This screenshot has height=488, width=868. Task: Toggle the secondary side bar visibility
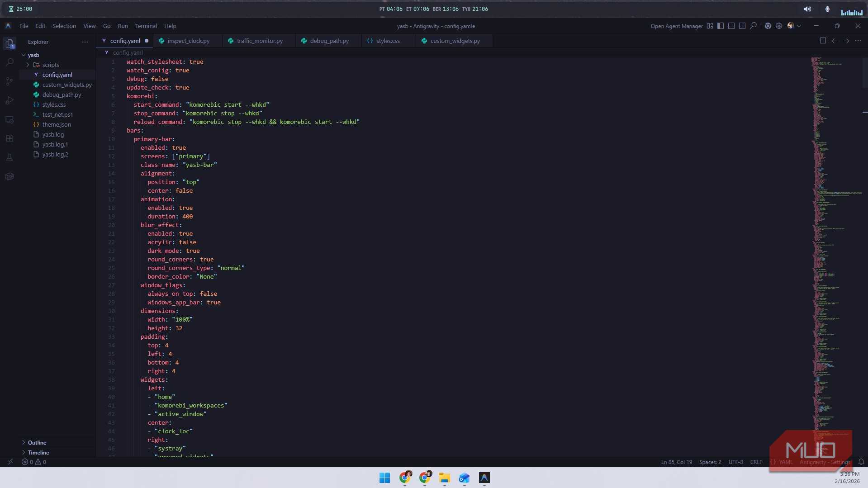click(742, 26)
